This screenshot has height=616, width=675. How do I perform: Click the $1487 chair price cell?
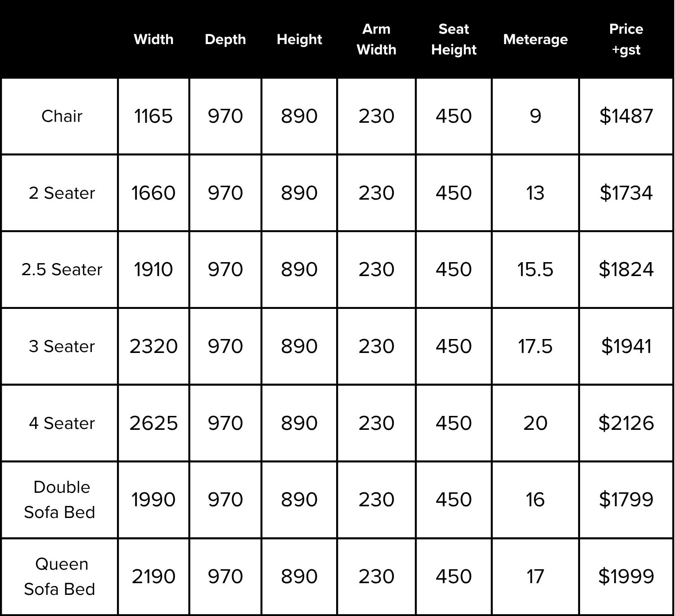(x=626, y=116)
